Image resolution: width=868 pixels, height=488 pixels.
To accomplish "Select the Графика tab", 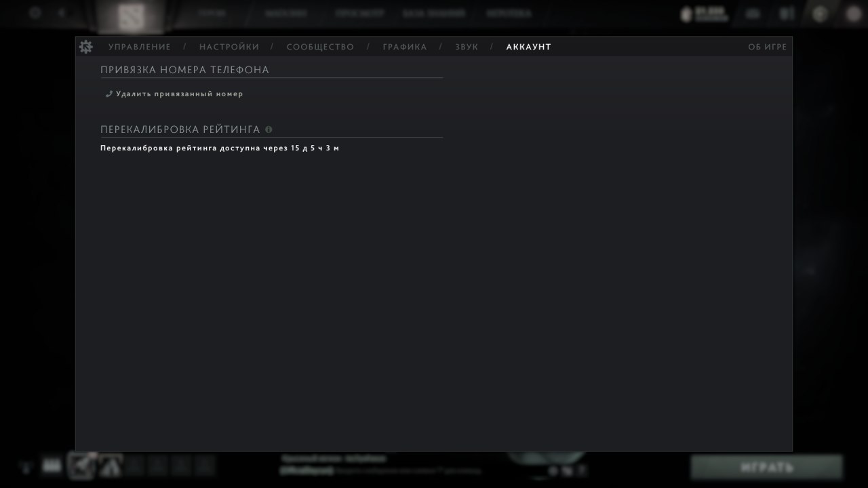I will (405, 47).
